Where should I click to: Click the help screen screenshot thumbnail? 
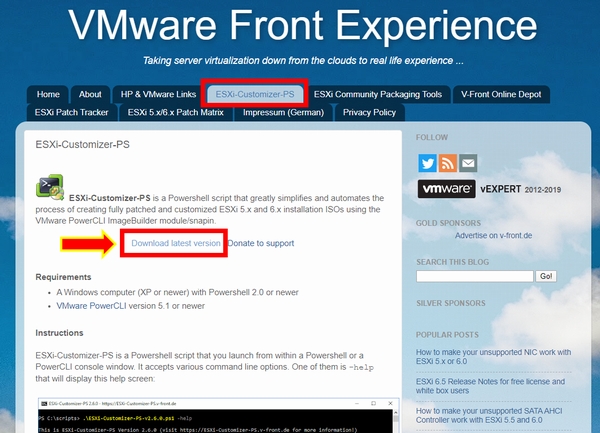coord(218,415)
